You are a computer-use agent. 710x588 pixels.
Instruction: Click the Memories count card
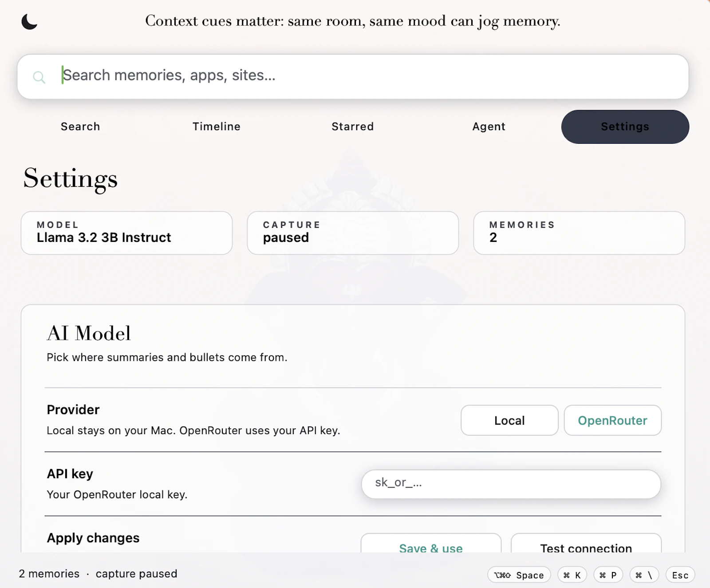coord(579,233)
